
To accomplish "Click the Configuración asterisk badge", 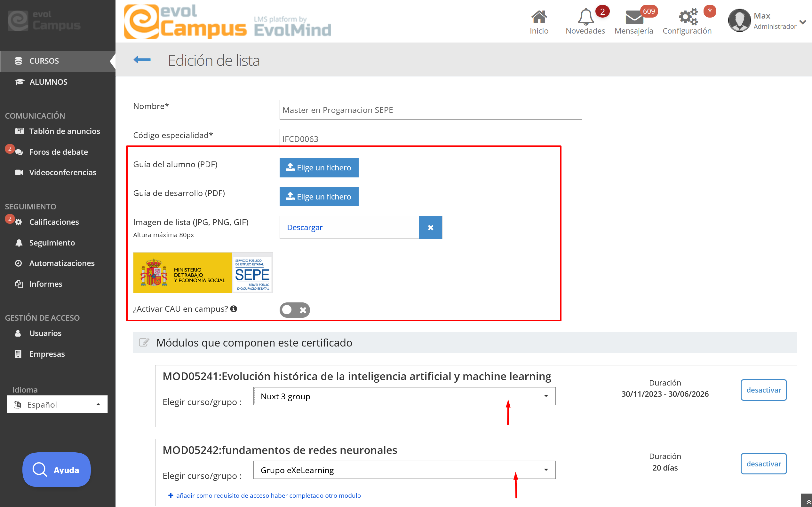I will tap(710, 11).
